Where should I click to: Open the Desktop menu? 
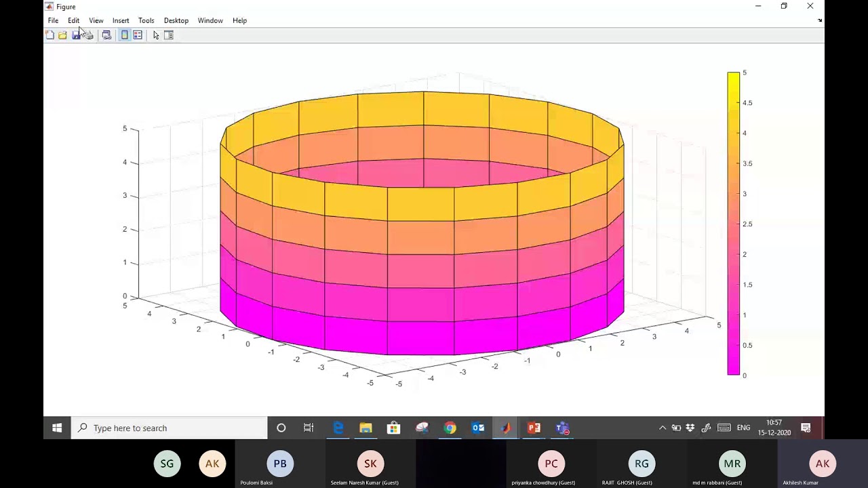coord(176,20)
